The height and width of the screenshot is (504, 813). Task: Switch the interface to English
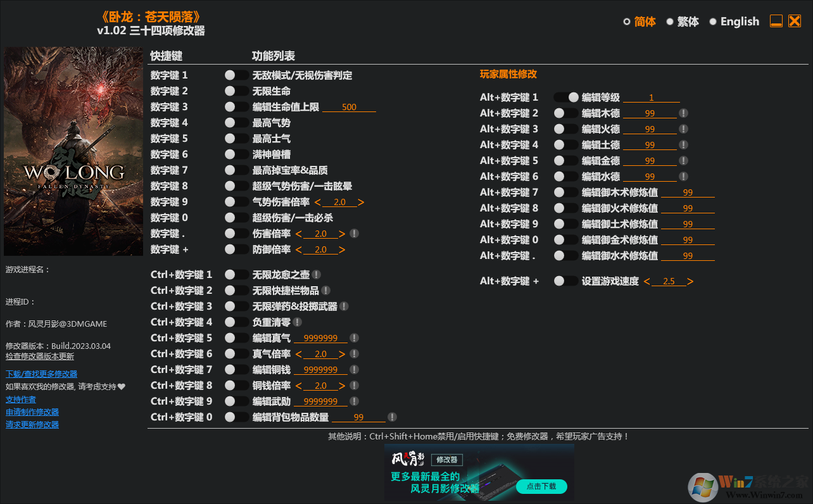point(738,21)
